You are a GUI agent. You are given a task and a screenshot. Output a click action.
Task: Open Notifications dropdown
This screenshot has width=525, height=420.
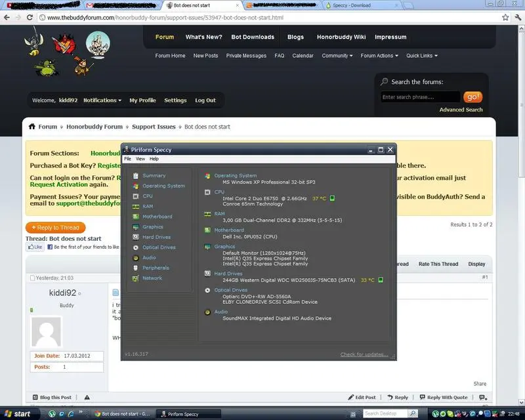pyautogui.click(x=102, y=100)
